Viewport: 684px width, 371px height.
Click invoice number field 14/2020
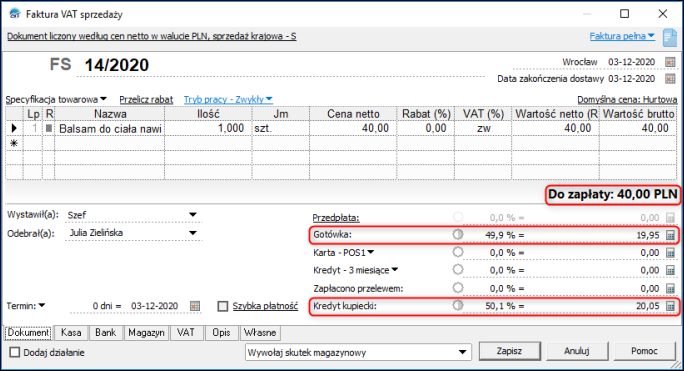coord(116,65)
